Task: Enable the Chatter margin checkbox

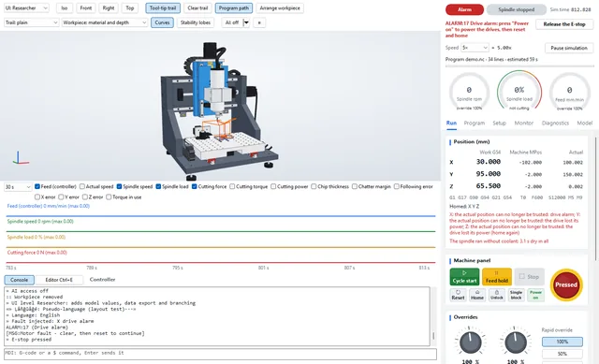Action: point(355,187)
